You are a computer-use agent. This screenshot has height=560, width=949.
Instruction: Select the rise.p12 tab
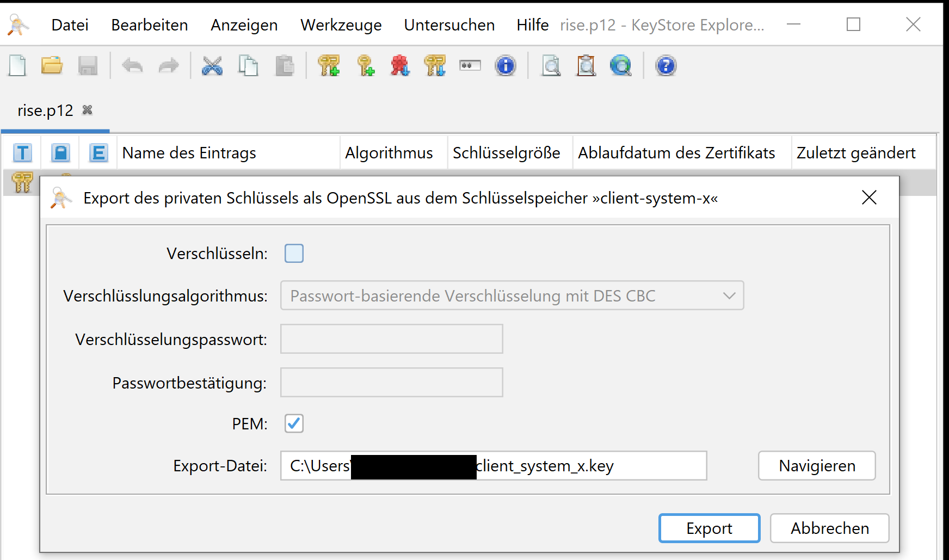45,110
